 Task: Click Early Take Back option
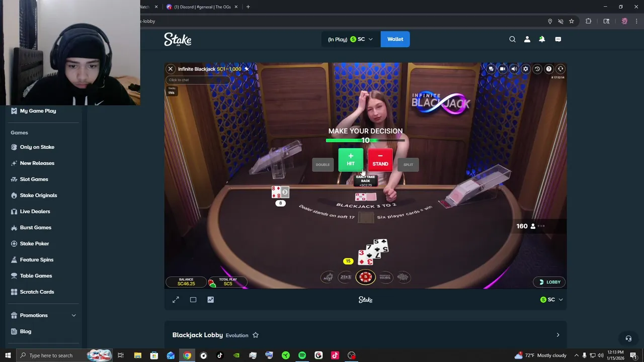coord(366,180)
